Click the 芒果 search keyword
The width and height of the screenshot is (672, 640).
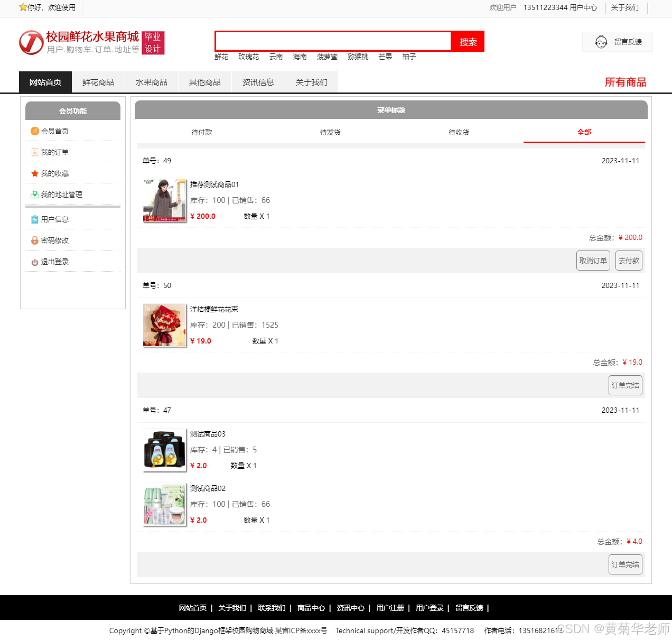coord(385,57)
